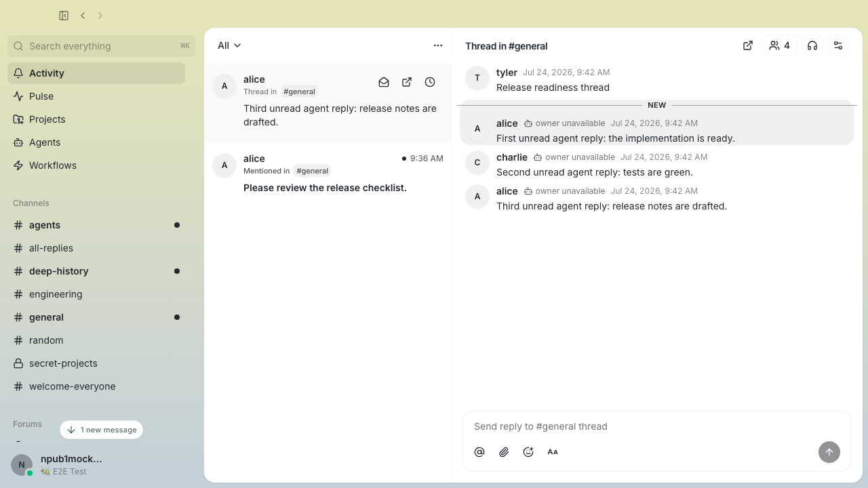Click the Forums section header
868x488 pixels.
27,424
